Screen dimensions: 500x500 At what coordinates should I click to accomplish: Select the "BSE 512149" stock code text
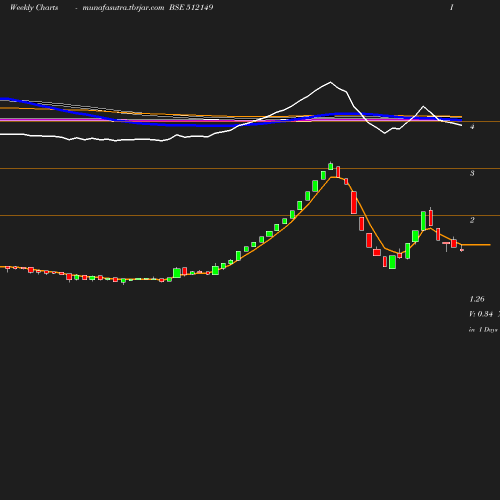coord(191,7)
